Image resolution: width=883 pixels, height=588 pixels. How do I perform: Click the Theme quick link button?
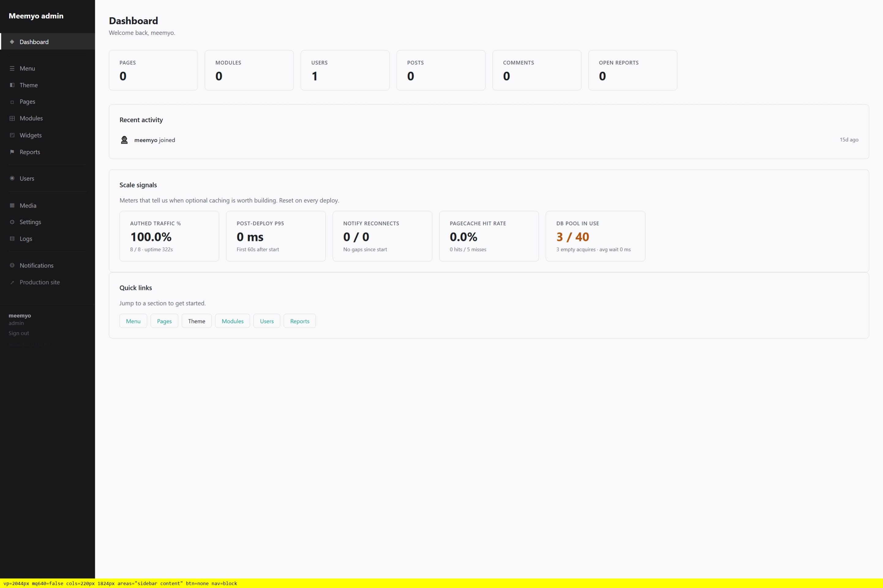[196, 321]
